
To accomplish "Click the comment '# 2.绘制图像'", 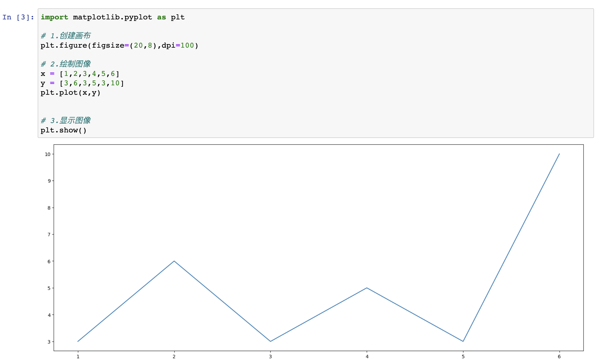I will tap(66, 64).
